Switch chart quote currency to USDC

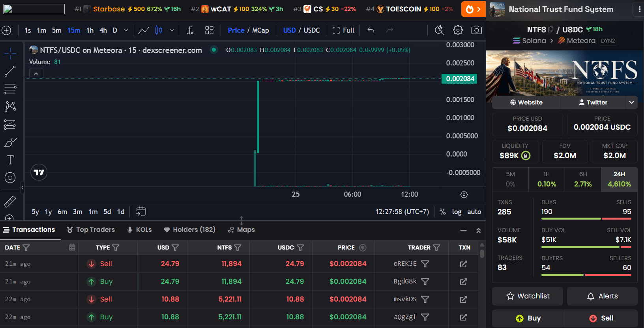(x=312, y=30)
